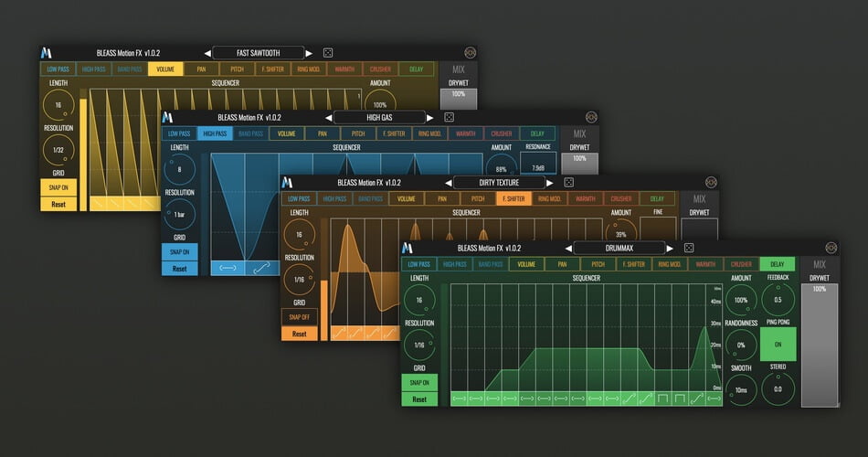Click dice icon beside FAST SAWTOOTH preset
Viewport: 868px width, 457px height.
click(328, 53)
